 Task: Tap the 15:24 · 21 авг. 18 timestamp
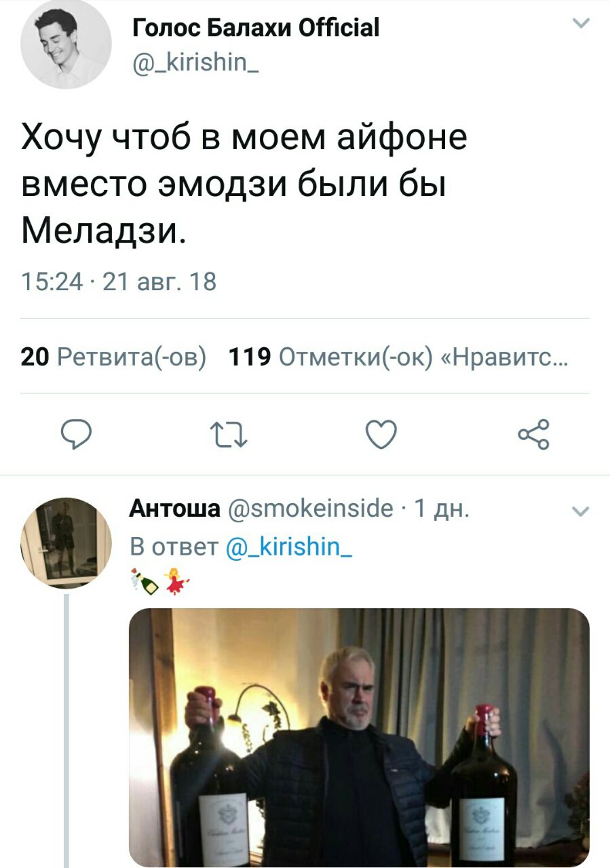pos(119,281)
